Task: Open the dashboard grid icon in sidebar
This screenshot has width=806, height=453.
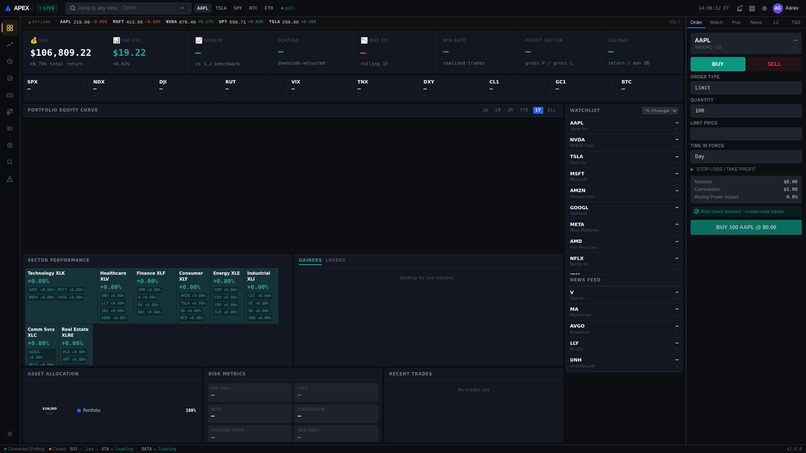Action: [10, 28]
